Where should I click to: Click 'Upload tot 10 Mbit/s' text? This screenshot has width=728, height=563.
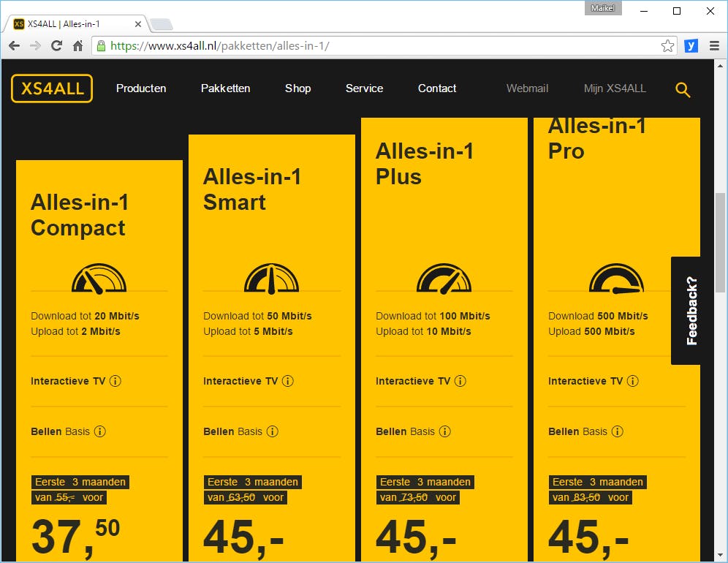coord(423,331)
